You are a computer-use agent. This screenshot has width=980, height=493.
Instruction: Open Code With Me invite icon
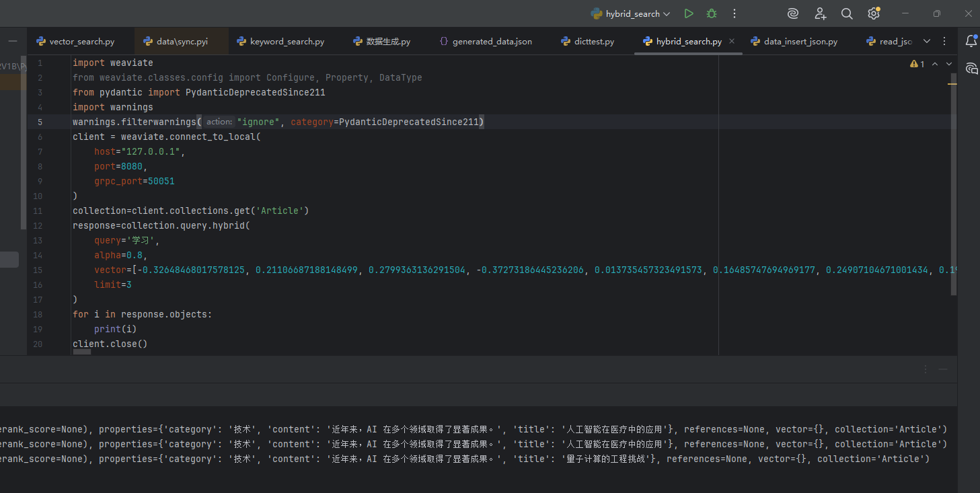[819, 13]
